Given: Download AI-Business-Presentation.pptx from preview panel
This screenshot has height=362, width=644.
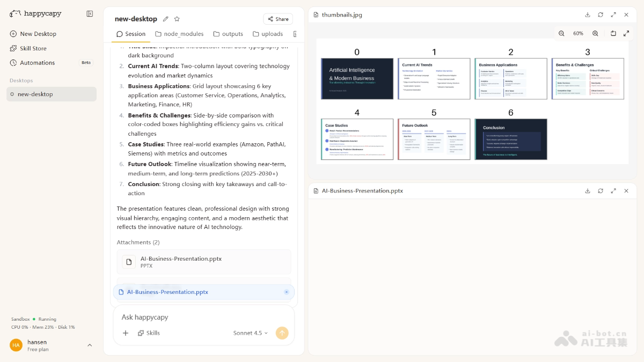Looking at the screenshot, I should [588, 190].
